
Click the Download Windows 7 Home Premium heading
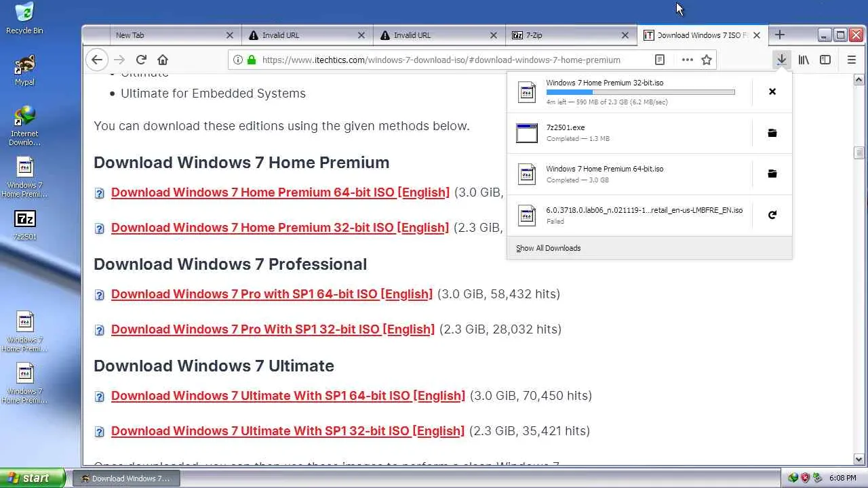[x=241, y=163]
